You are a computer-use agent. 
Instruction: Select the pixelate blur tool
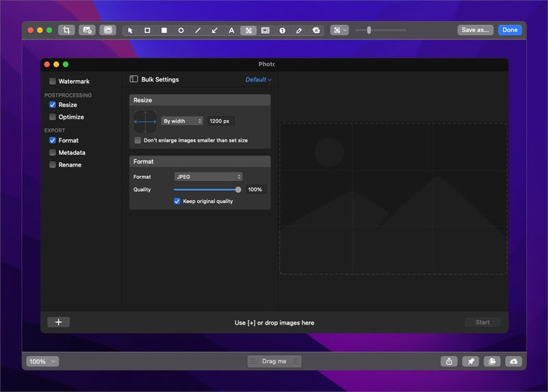[249, 30]
